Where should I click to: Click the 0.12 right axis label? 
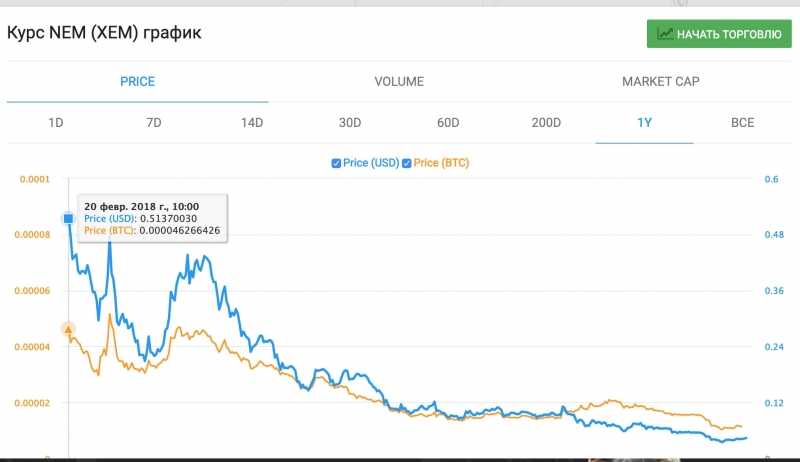(x=774, y=403)
